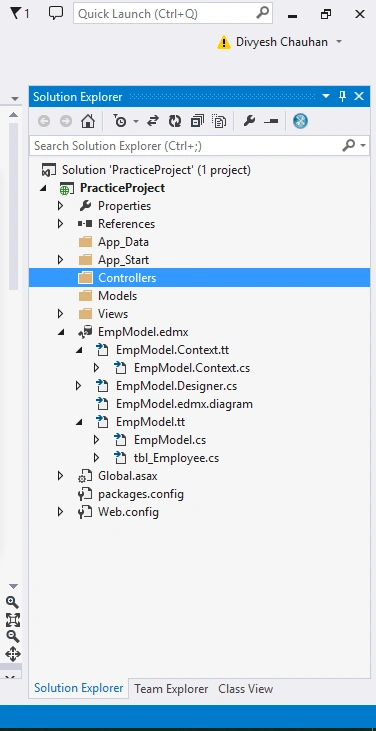
Task: Click the Collapse All icon
Action: click(x=197, y=122)
